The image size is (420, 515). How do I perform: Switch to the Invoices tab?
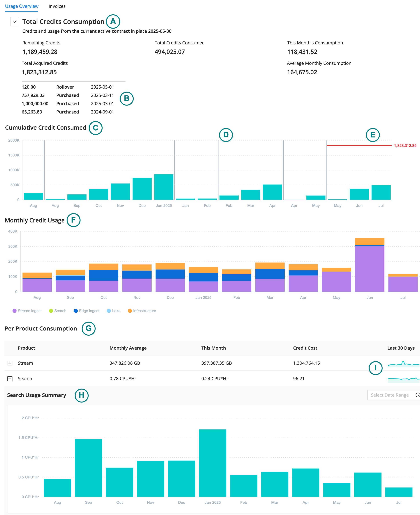57,6
